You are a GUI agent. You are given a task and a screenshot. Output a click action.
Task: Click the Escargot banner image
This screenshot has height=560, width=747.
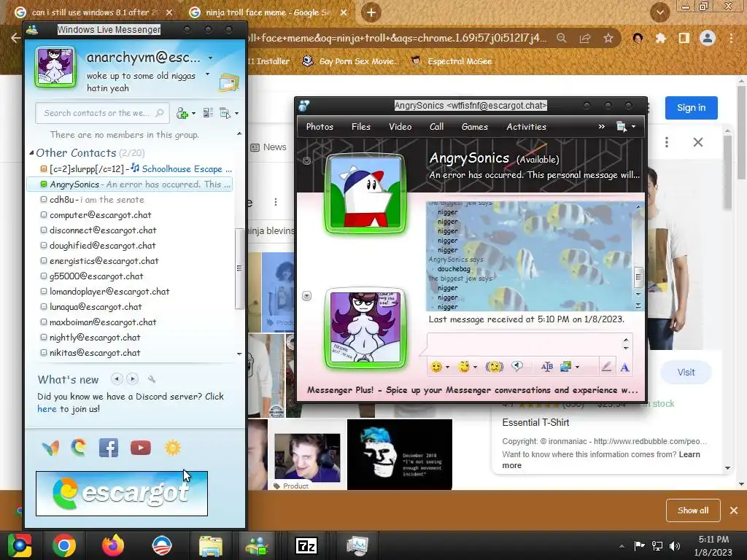point(122,494)
